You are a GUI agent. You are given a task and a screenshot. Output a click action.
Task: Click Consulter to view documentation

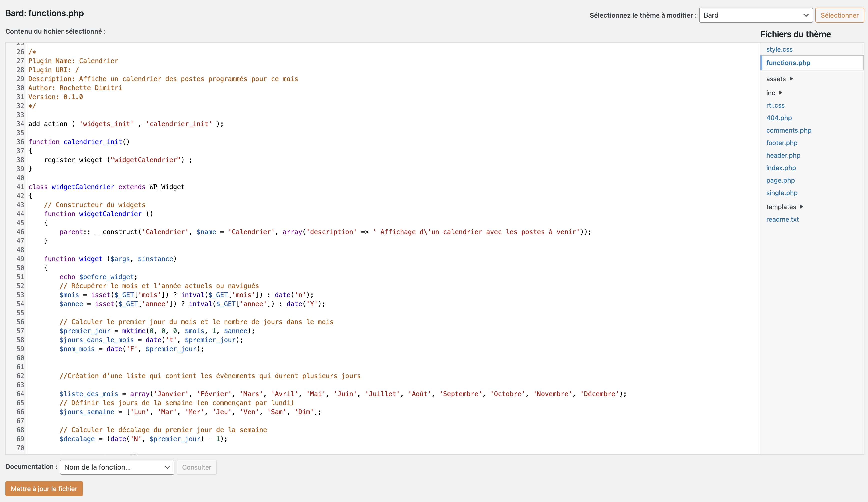point(196,467)
